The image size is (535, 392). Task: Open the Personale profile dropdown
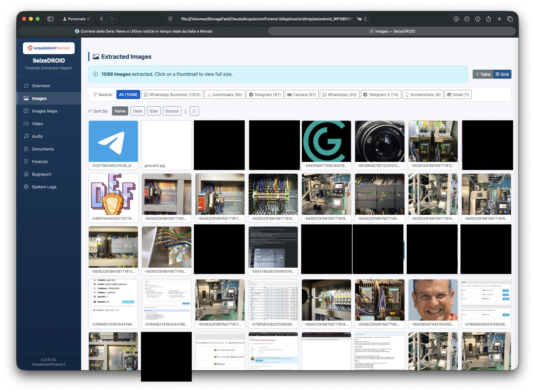coord(76,19)
